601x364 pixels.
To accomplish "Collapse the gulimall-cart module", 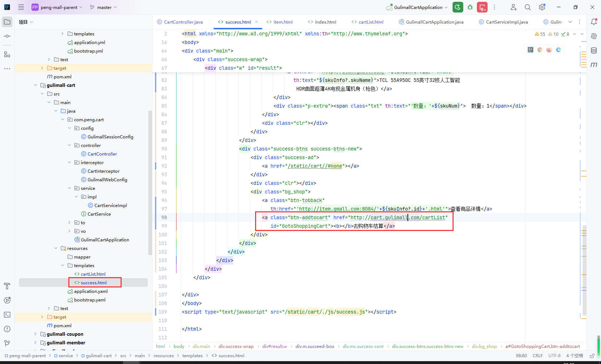I will pyautogui.click(x=35, y=85).
